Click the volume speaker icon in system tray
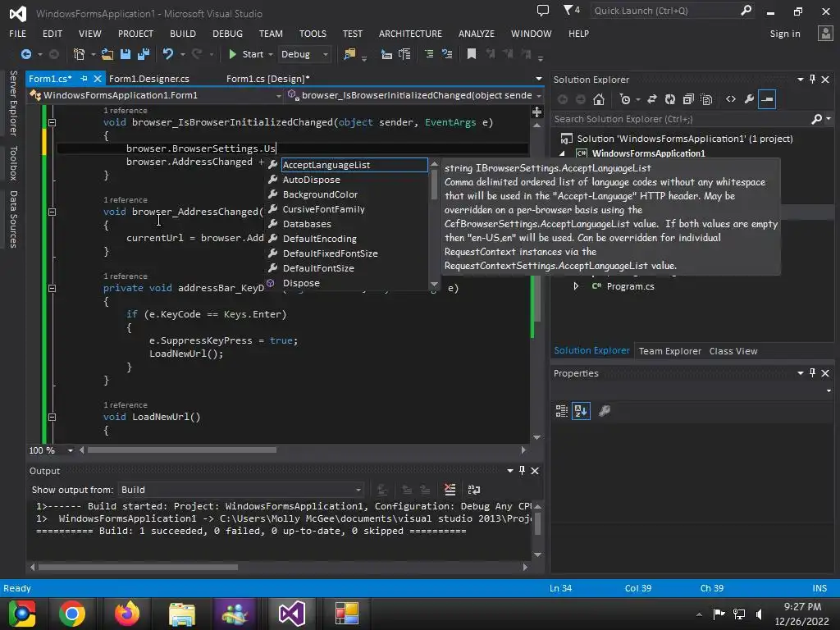The image size is (840, 630). 759,614
